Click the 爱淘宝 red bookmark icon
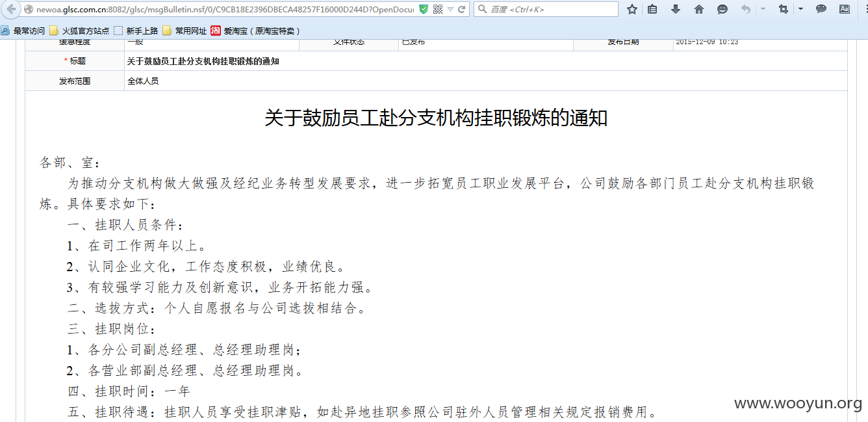The width and height of the screenshot is (868, 422). pyautogui.click(x=216, y=31)
